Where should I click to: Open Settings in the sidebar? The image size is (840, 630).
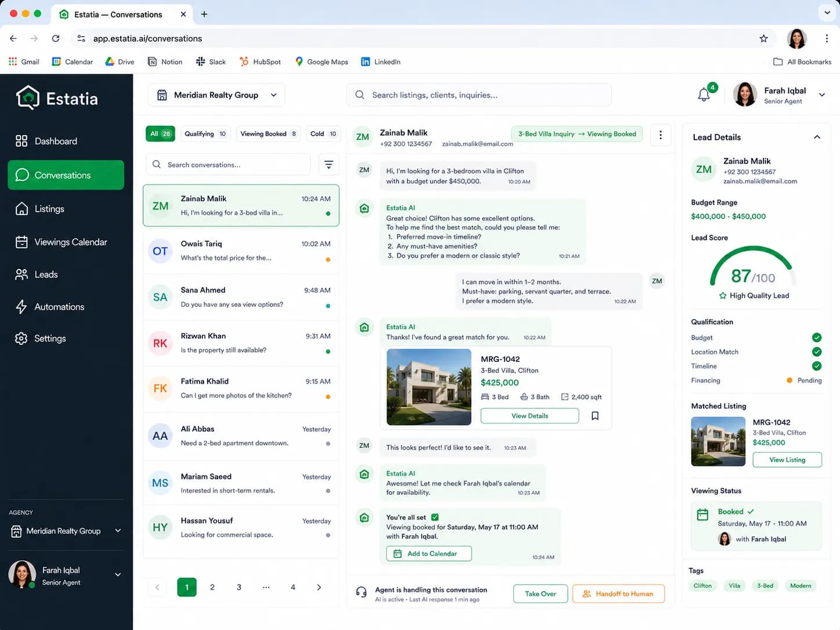66,338
